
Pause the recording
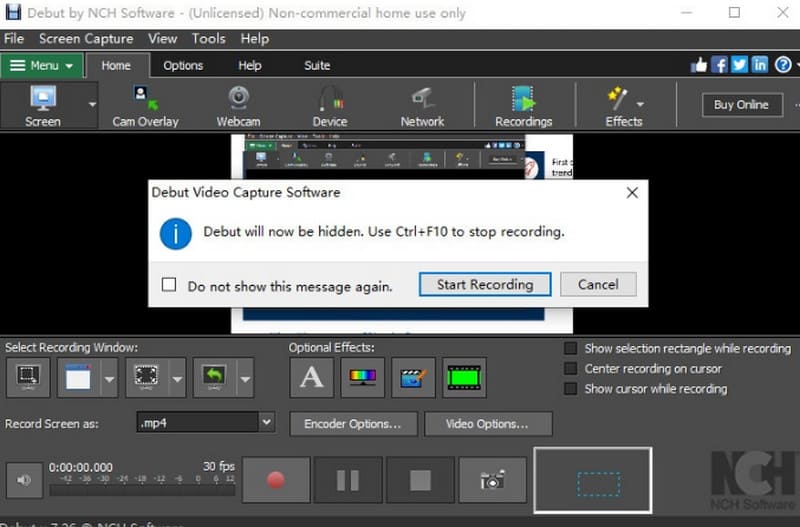(x=348, y=480)
